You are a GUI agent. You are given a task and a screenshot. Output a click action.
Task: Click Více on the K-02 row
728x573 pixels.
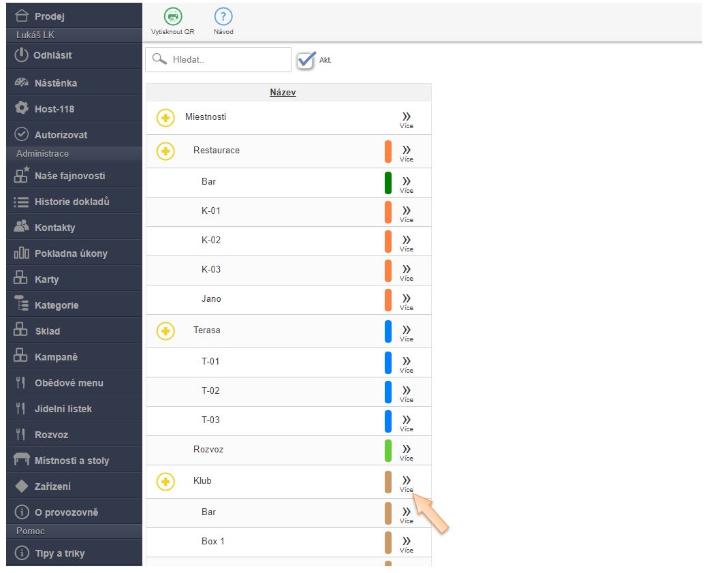point(407,242)
